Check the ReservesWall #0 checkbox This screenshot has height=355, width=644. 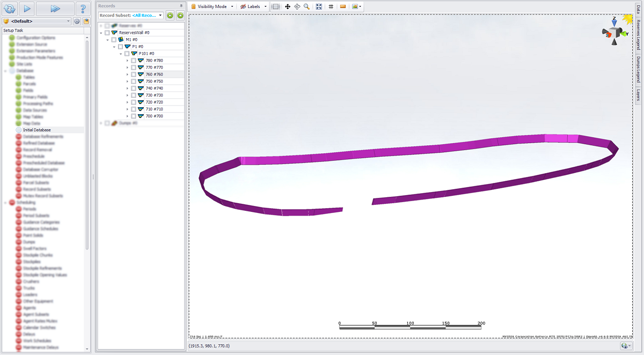click(x=107, y=33)
